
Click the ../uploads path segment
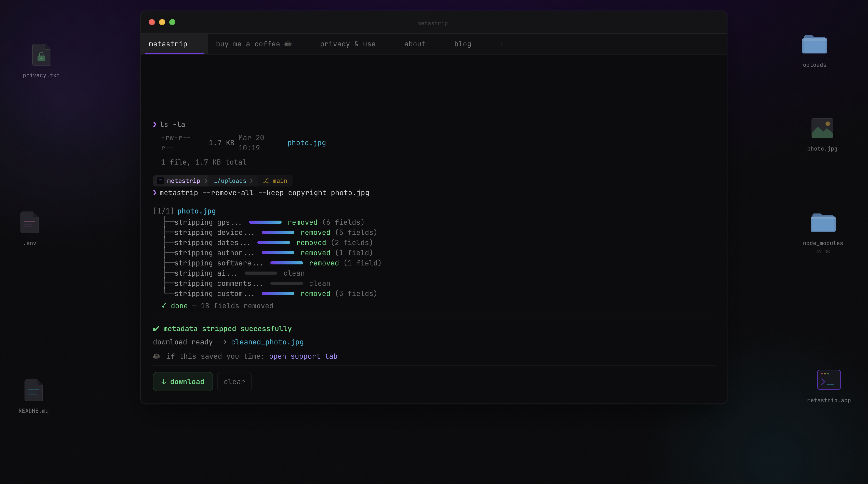[230, 181]
